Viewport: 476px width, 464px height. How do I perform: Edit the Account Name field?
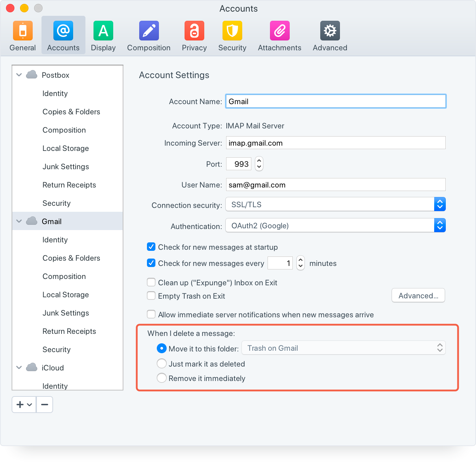tap(335, 101)
